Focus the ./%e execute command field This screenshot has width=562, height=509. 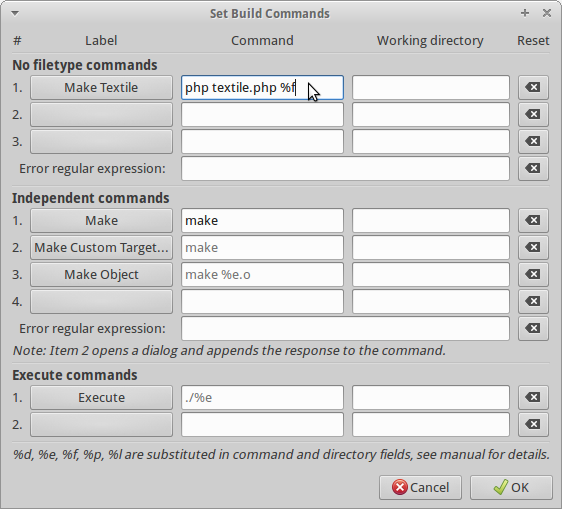click(x=262, y=397)
